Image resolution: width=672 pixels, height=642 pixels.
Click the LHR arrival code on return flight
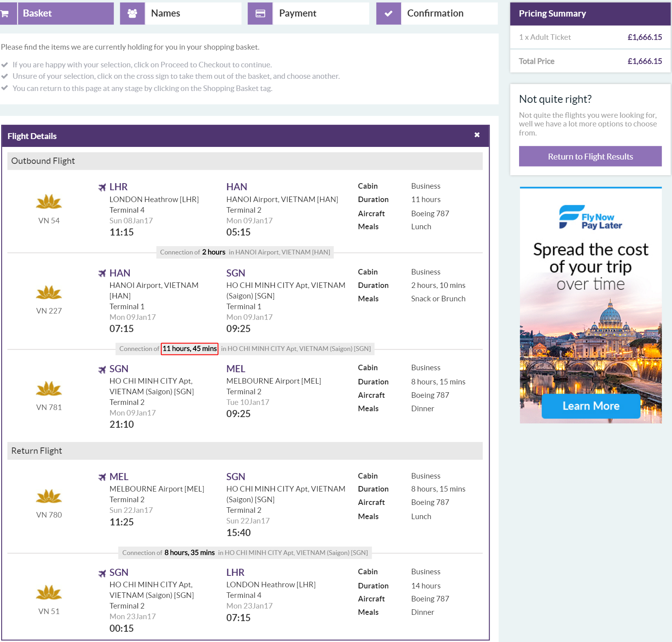point(235,572)
